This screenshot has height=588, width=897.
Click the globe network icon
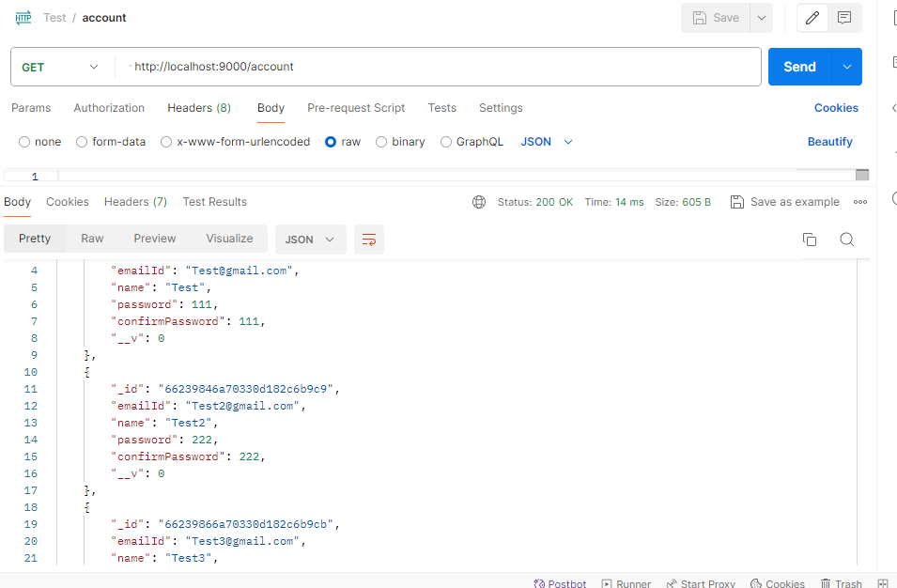[x=479, y=202]
